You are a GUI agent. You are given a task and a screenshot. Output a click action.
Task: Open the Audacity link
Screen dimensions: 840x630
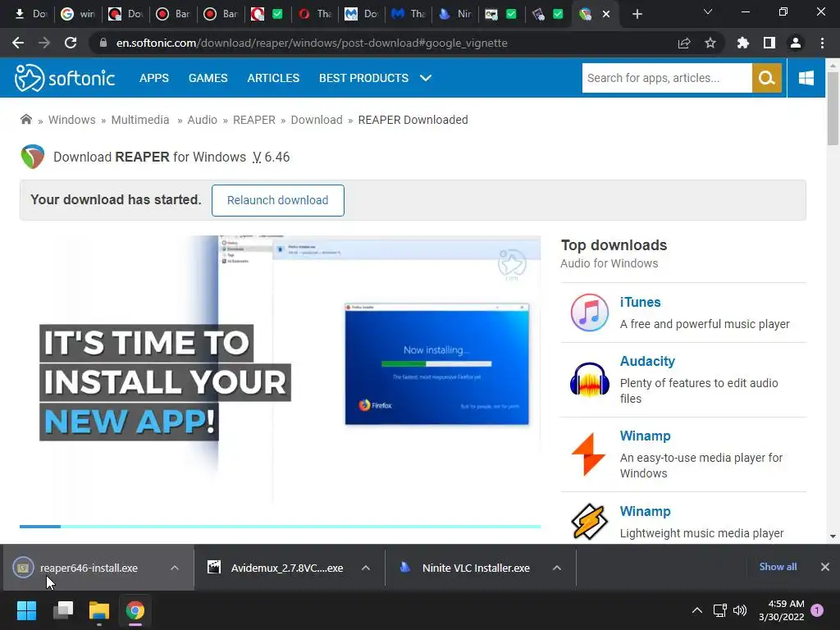[x=647, y=361]
